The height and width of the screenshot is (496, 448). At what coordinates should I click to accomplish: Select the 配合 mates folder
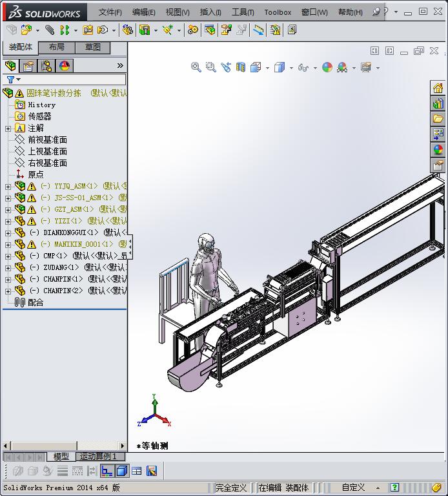[36, 302]
